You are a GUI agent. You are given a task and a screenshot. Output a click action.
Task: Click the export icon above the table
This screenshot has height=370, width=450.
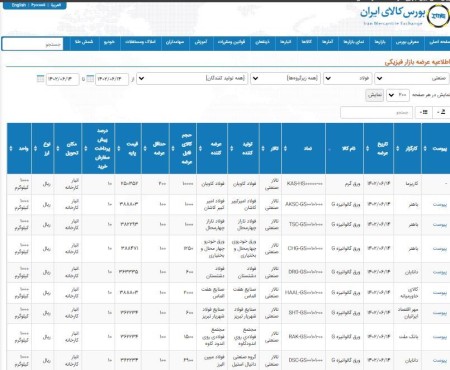point(442,112)
